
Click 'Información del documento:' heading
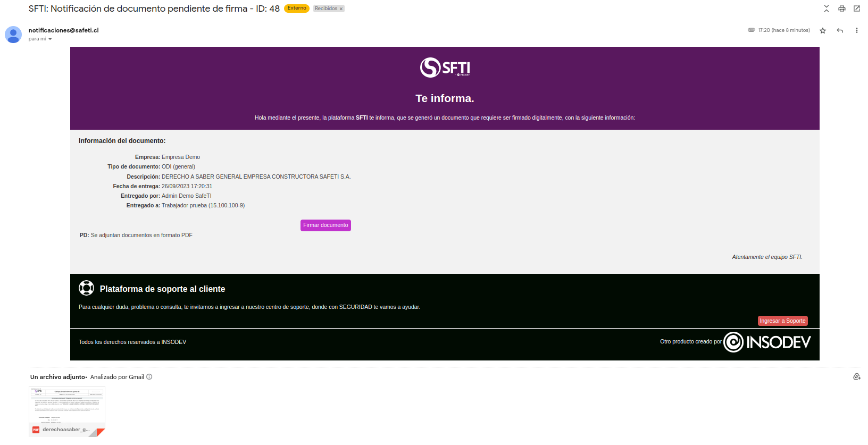[x=122, y=141]
